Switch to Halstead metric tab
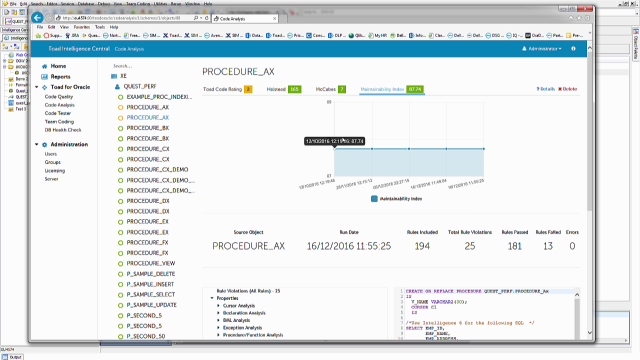The image size is (640, 360). pos(284,89)
